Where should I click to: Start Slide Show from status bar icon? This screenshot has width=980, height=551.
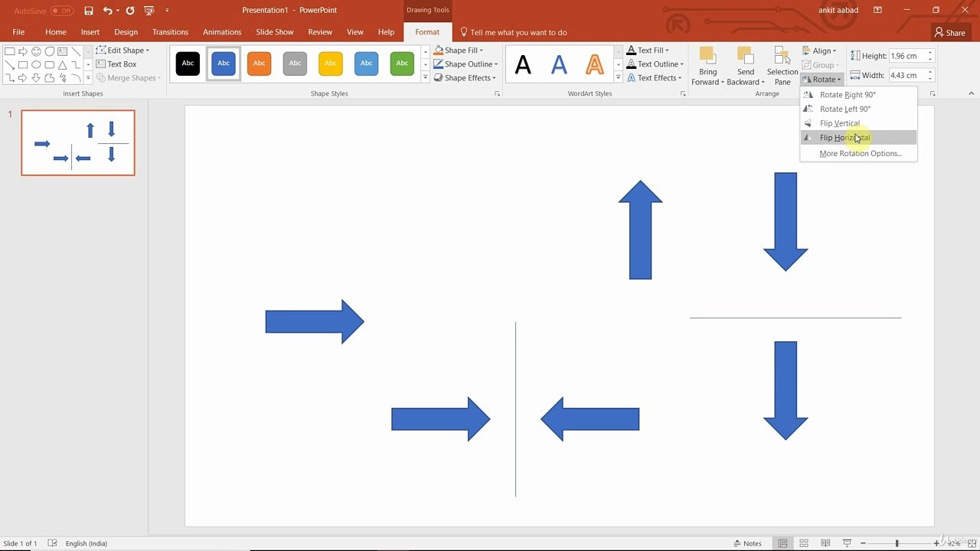point(847,543)
